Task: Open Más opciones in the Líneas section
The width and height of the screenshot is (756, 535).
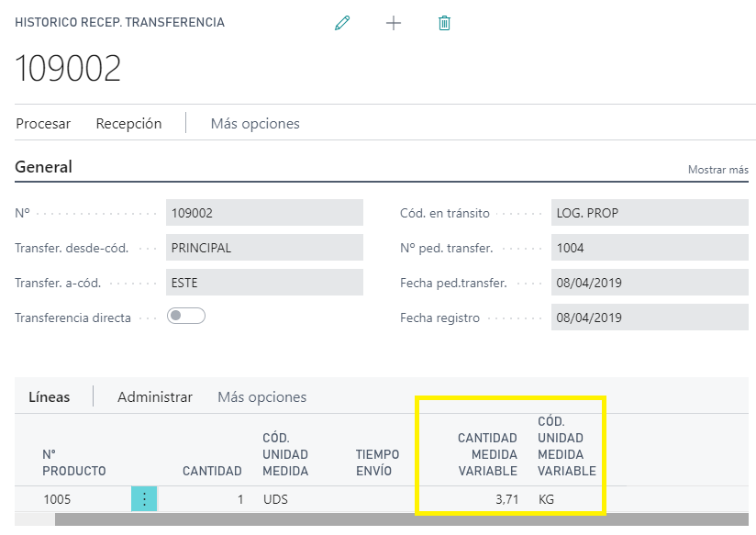Action: pos(261,397)
